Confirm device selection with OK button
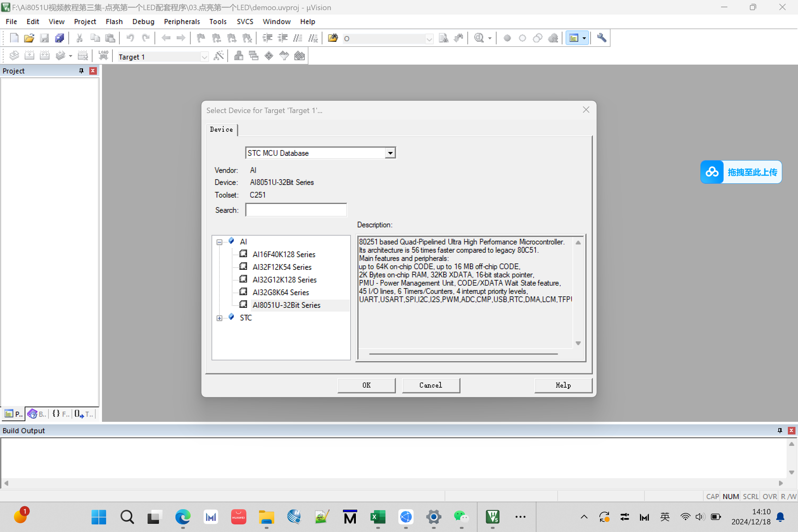Image resolution: width=798 pixels, height=532 pixels. tap(366, 385)
